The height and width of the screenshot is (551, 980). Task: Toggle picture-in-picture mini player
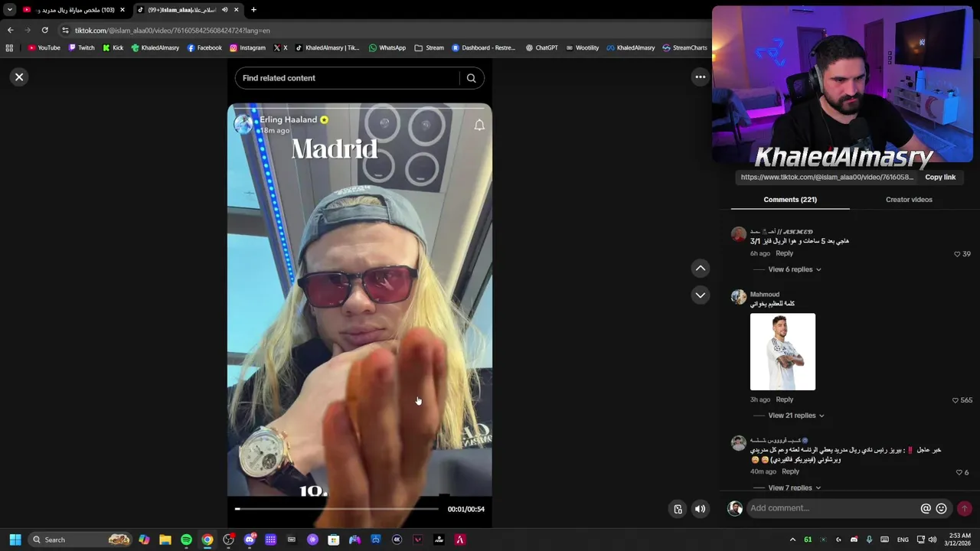[678, 509]
